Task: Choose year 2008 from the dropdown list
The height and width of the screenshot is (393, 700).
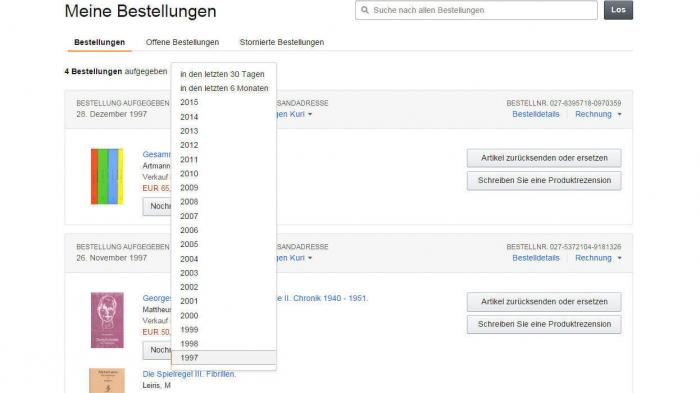Action: [224, 202]
